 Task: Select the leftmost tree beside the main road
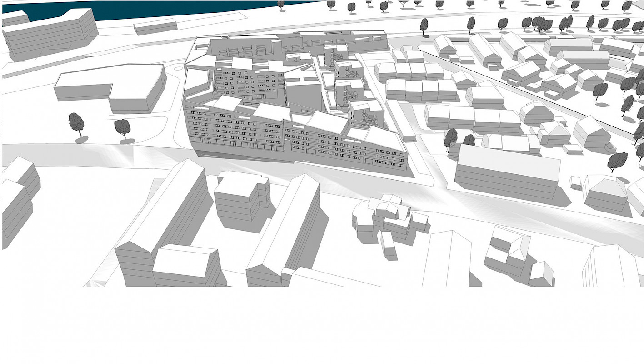pyautogui.click(x=76, y=123)
